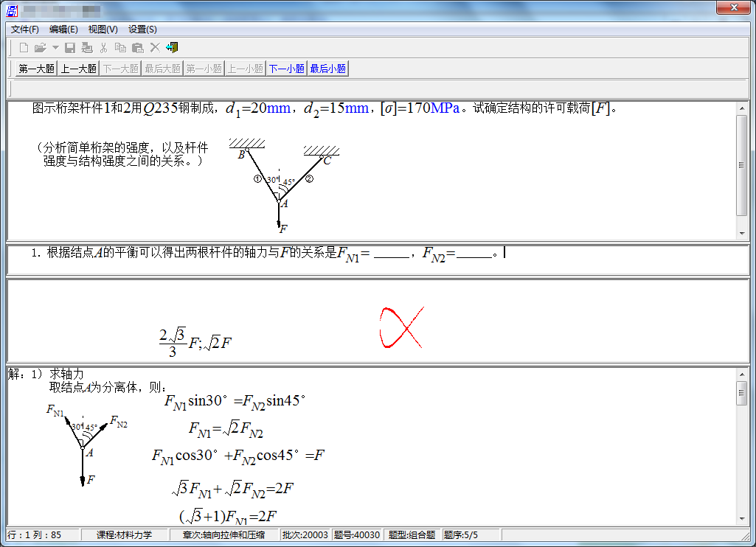Click the Exit door icon
Image resolution: width=756 pixels, height=547 pixels.
click(173, 48)
